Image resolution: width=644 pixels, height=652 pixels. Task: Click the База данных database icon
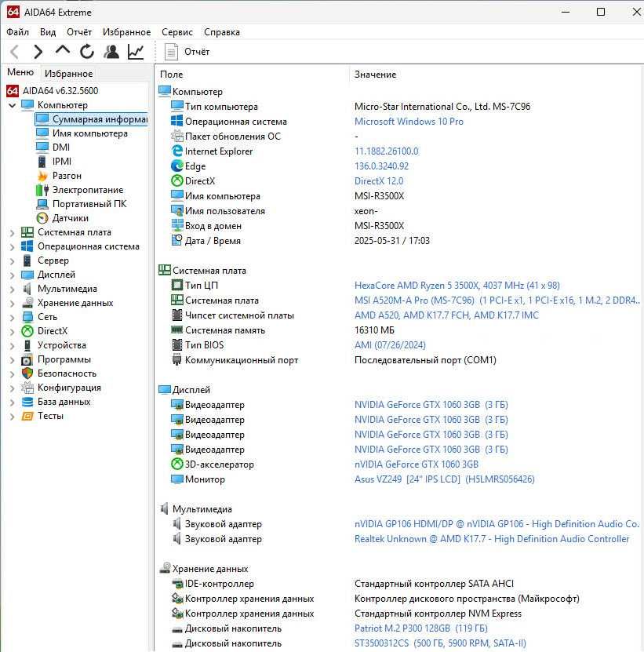(x=27, y=402)
